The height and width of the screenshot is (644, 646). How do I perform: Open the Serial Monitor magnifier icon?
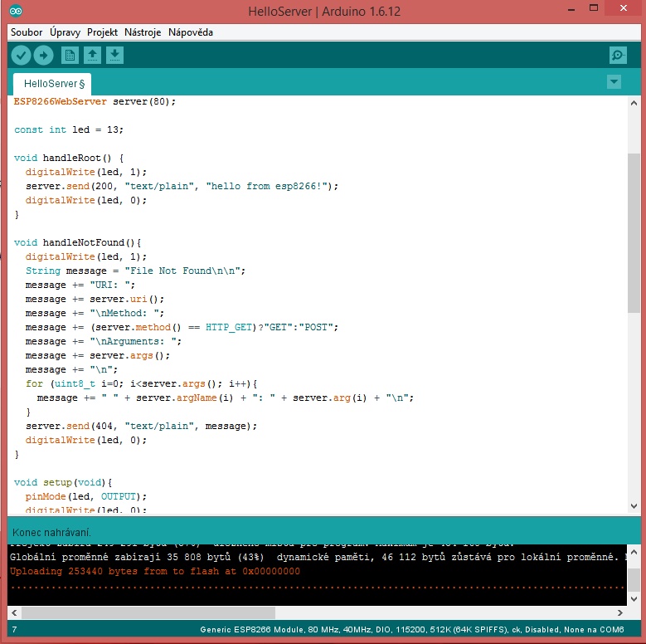618,56
